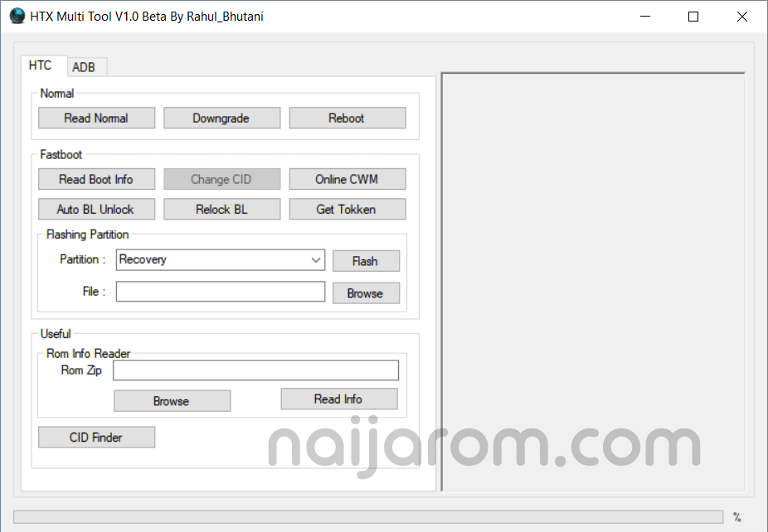
Task: Open the CID Finder
Action: (96, 437)
